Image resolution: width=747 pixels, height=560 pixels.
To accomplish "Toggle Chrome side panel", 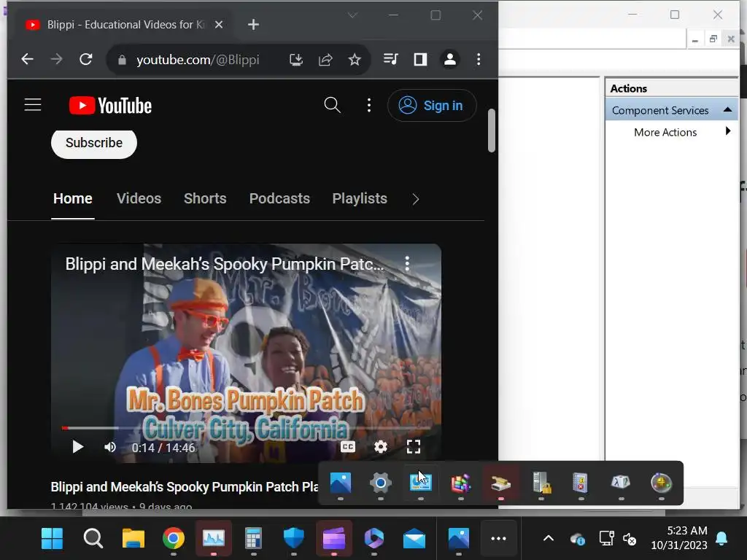I will click(x=420, y=59).
